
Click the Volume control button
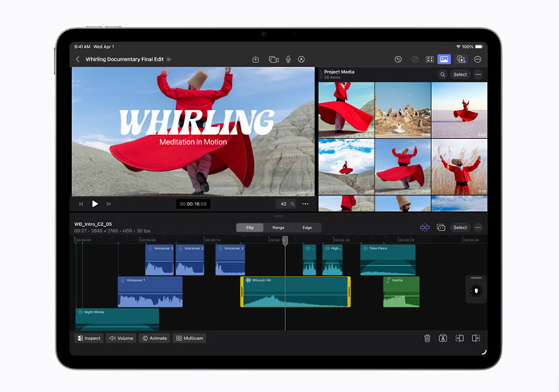click(x=121, y=339)
